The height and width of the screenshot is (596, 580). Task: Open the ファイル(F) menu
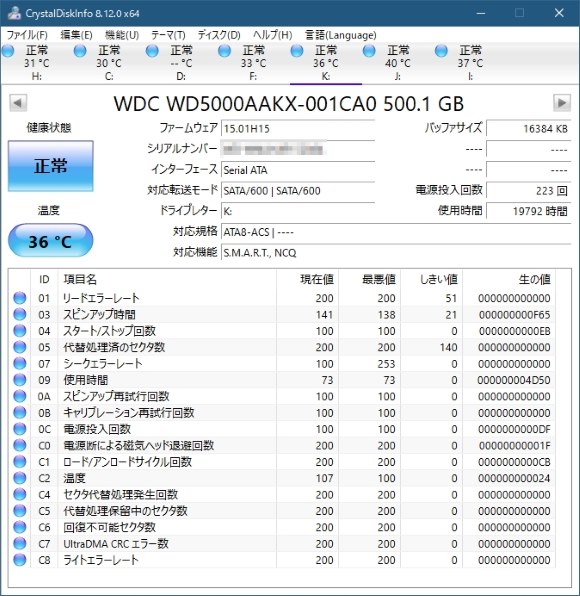point(27,35)
